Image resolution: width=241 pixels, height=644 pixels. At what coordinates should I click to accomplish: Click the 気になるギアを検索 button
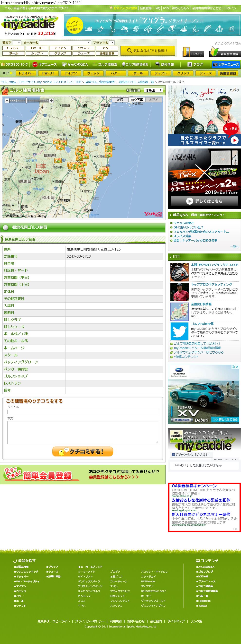coord(147,51)
